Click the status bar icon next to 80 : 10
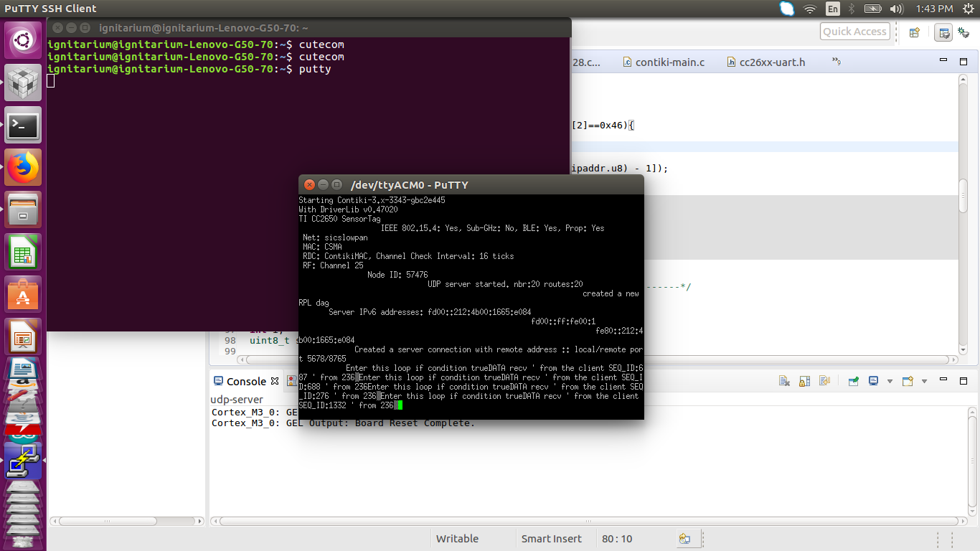Screen dimensions: 980x551 tap(684, 539)
